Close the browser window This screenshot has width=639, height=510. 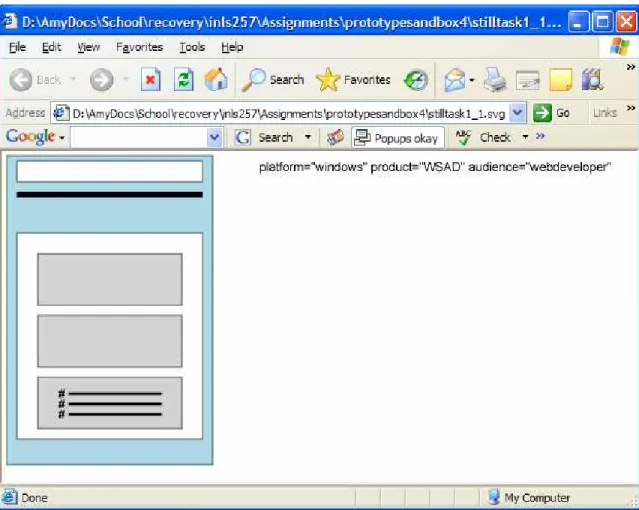[626, 21]
